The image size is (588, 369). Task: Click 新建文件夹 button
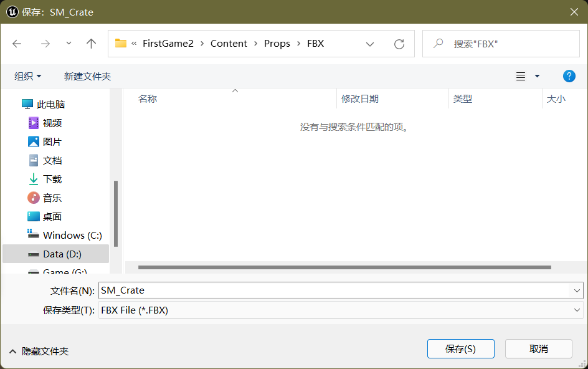point(87,76)
